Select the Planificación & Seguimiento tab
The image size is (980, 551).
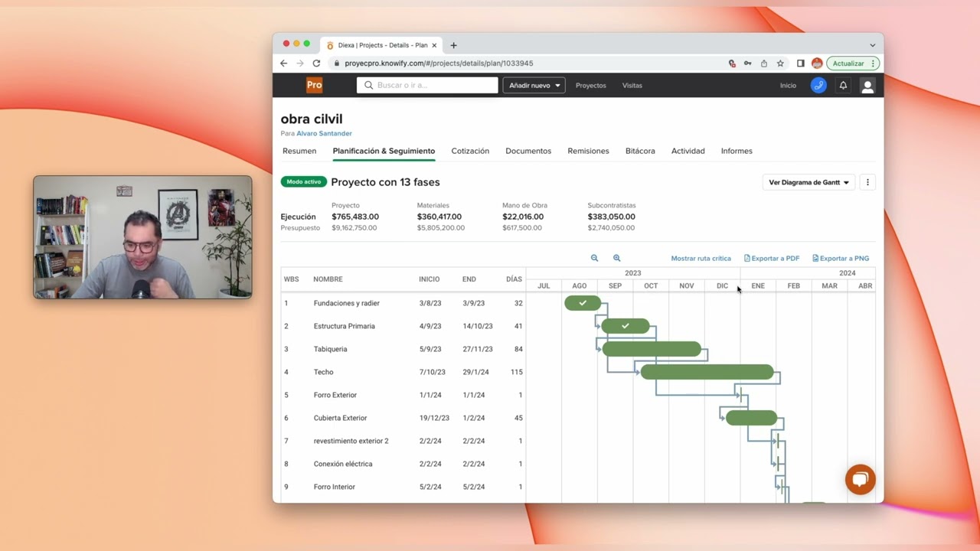tap(384, 151)
